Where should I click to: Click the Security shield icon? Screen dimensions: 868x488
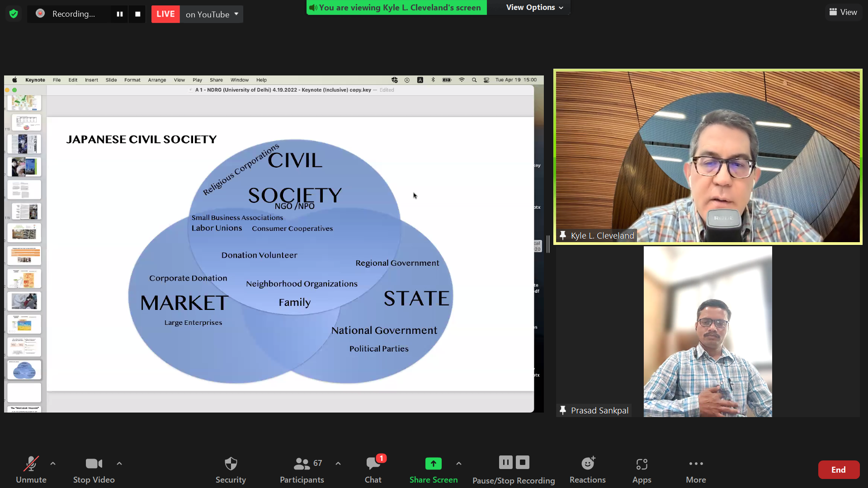(231, 464)
